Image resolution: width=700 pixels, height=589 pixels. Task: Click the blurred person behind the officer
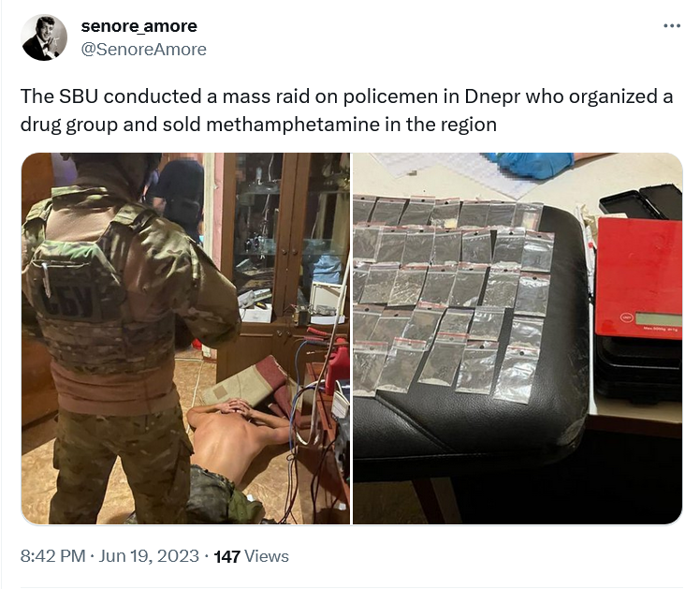178,197
